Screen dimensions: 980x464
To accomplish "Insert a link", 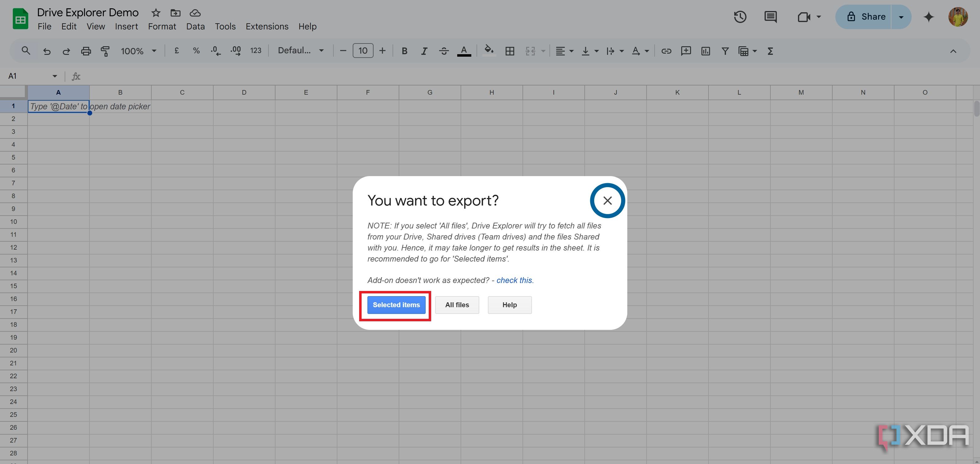I will [666, 51].
